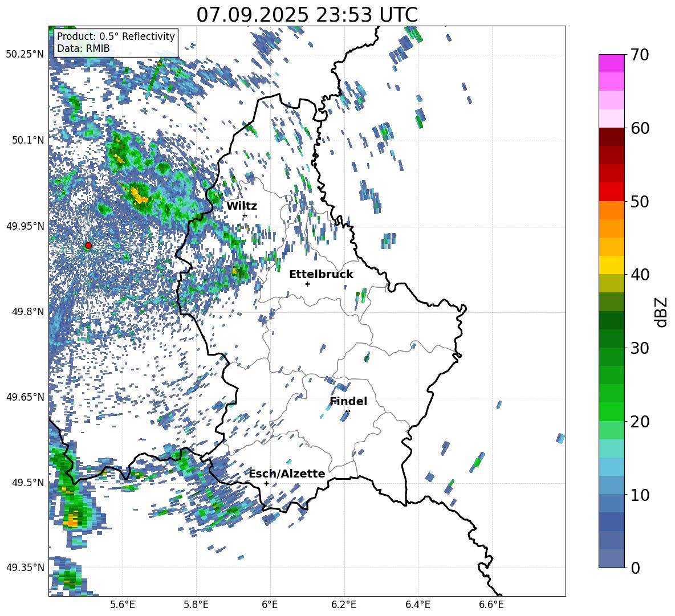
Task: Click the 'Data: RMIB' text
Action: coord(83,48)
